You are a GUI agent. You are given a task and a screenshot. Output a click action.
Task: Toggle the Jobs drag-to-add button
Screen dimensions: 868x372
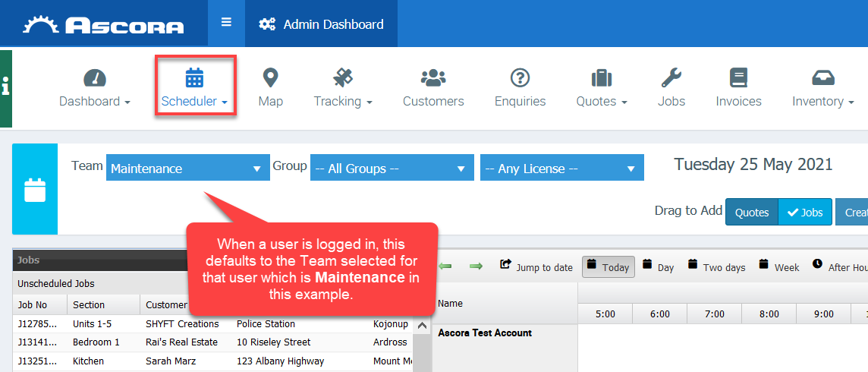click(805, 213)
